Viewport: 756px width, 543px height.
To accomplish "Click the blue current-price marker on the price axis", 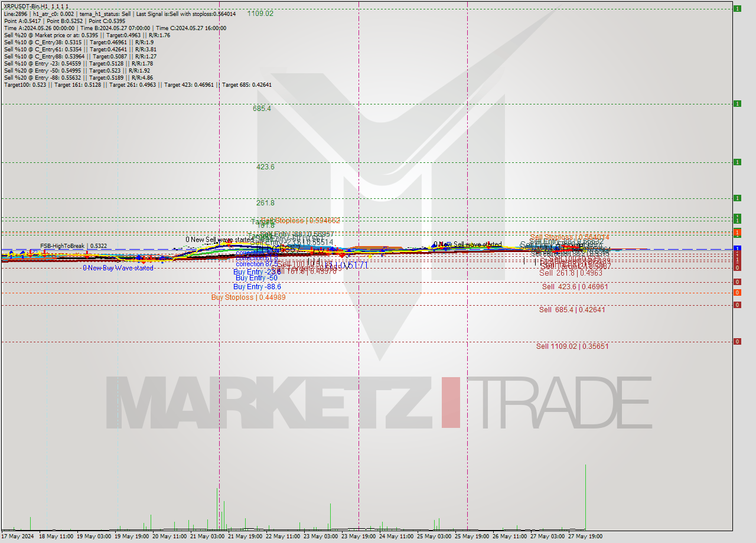I will coord(737,248).
